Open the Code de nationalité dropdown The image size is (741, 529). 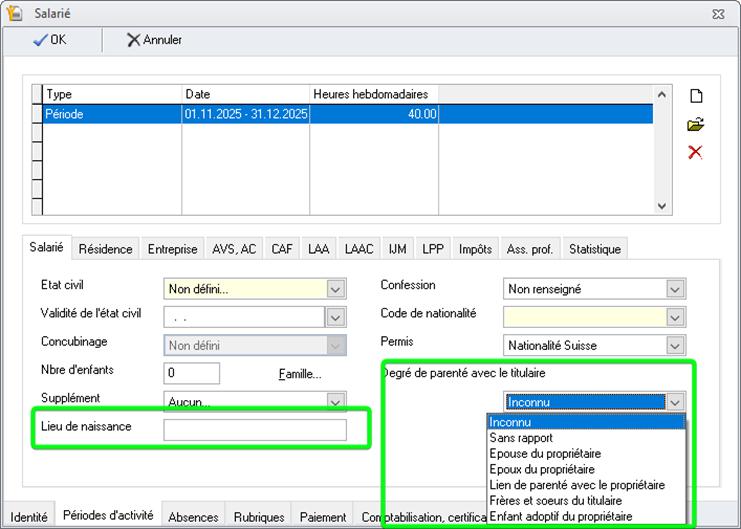[676, 317]
